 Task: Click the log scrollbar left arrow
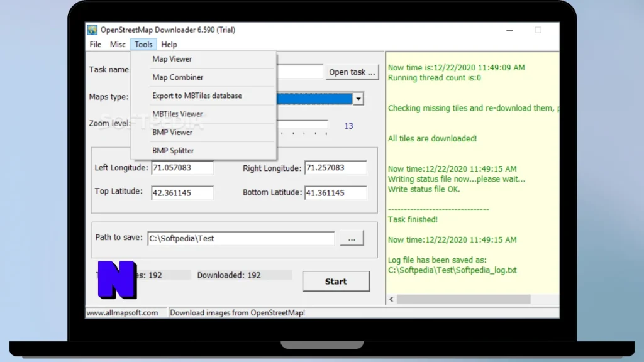tap(391, 299)
